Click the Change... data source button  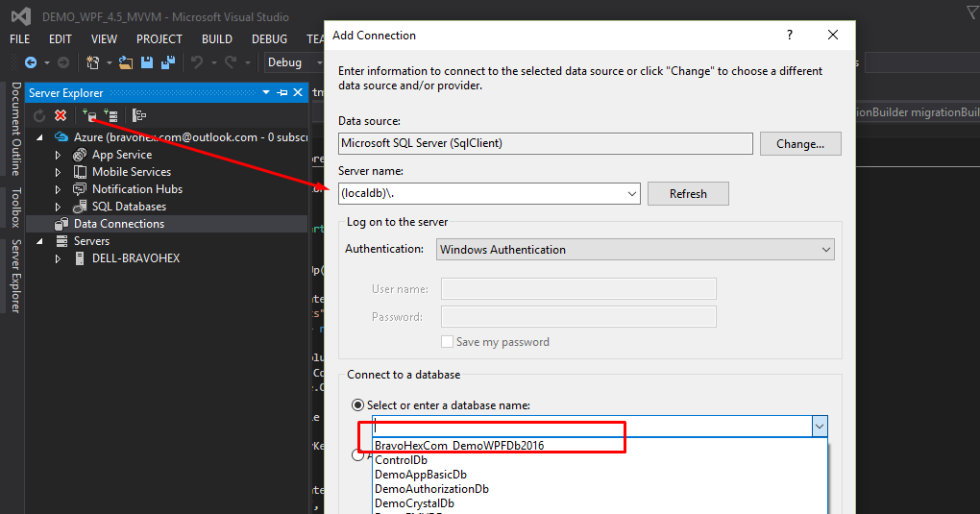coord(800,144)
